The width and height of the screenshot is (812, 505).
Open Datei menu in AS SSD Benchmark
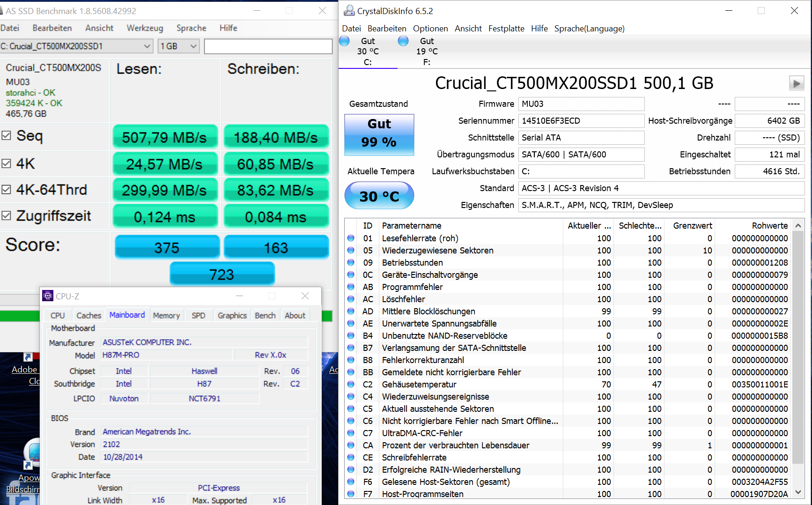(x=10, y=28)
